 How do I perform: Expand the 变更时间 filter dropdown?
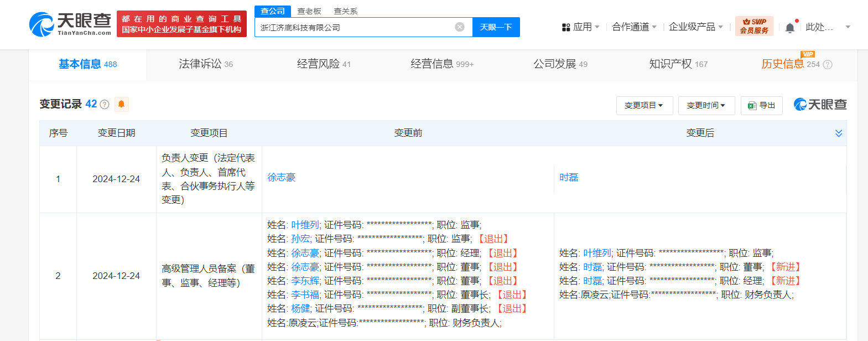coord(706,105)
